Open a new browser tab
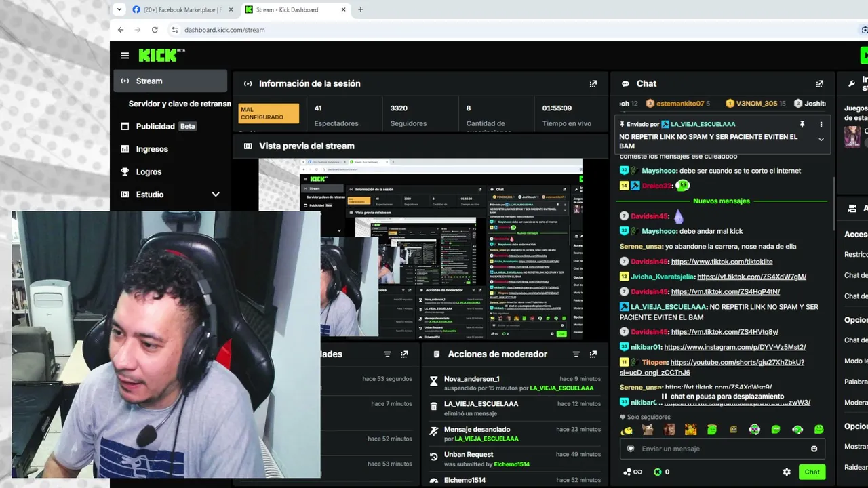Screen dimensions: 868x488 (360, 9)
